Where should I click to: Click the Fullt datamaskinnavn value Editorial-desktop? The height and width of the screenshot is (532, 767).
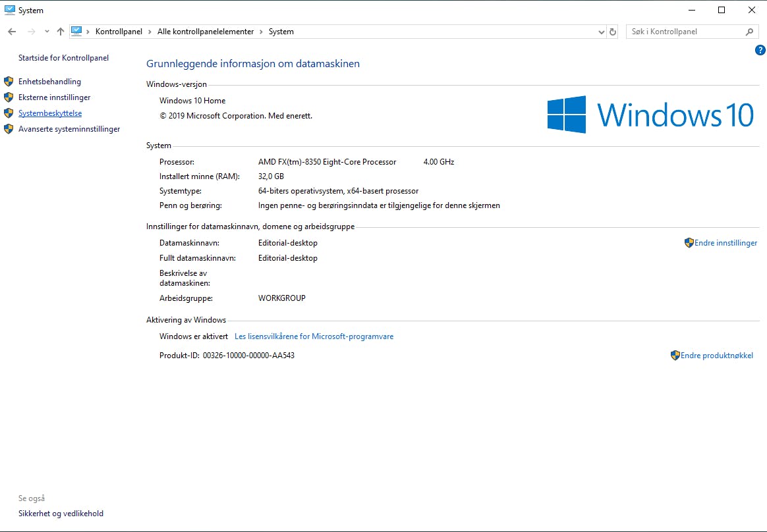287,258
